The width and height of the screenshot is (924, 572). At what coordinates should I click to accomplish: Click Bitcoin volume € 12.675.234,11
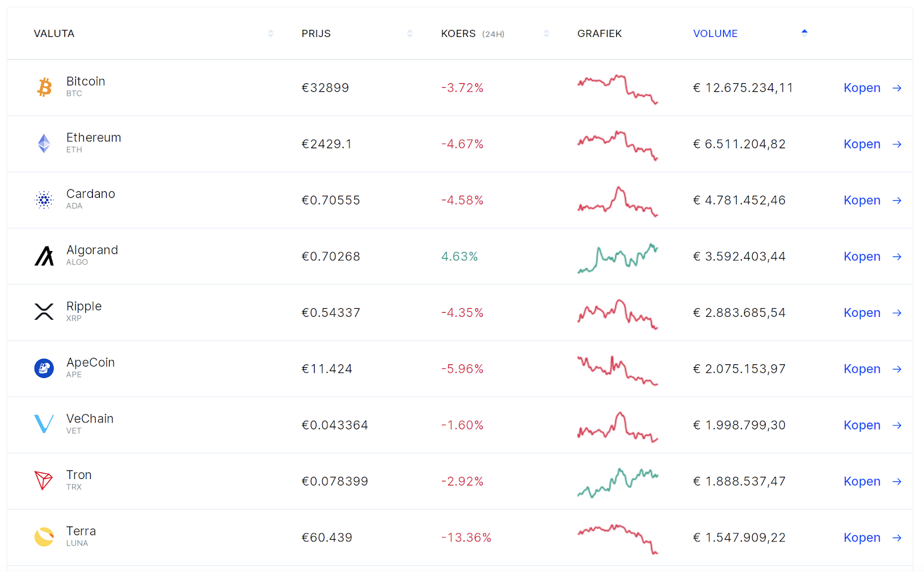click(743, 88)
